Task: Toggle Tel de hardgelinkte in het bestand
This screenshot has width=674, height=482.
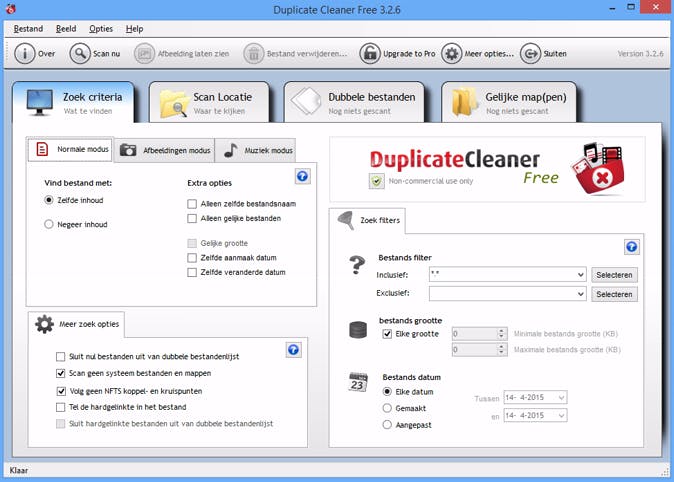Action: click(x=61, y=407)
